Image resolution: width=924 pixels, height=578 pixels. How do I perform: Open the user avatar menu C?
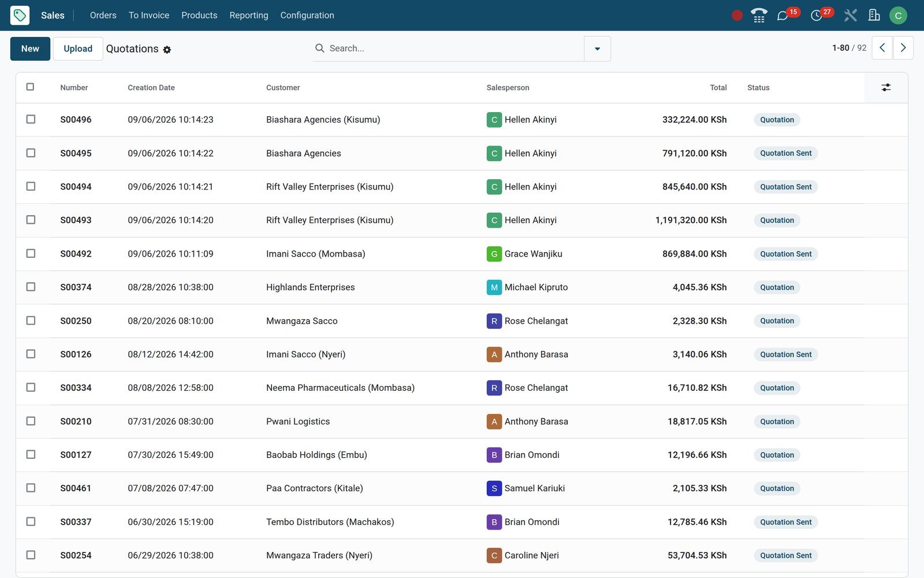pyautogui.click(x=898, y=16)
